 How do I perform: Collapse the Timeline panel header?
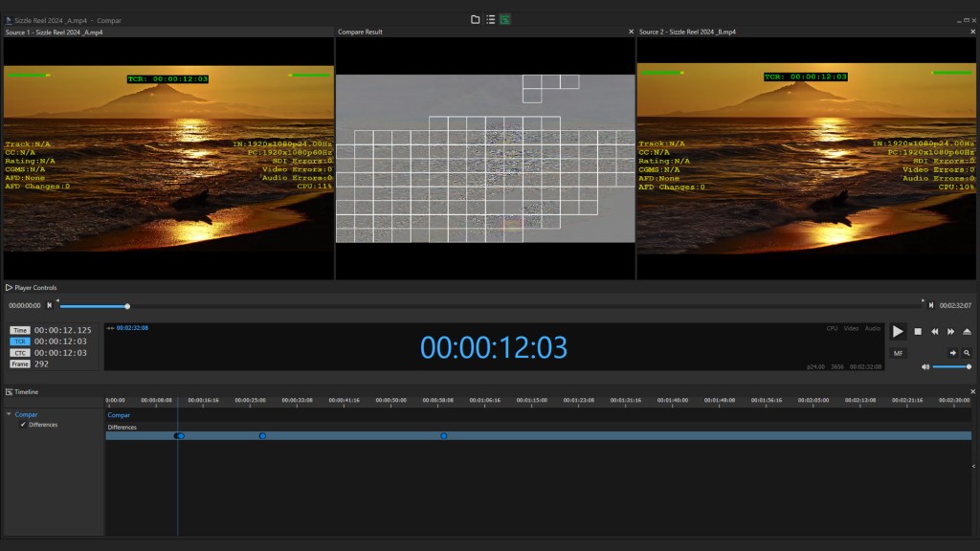pos(8,391)
